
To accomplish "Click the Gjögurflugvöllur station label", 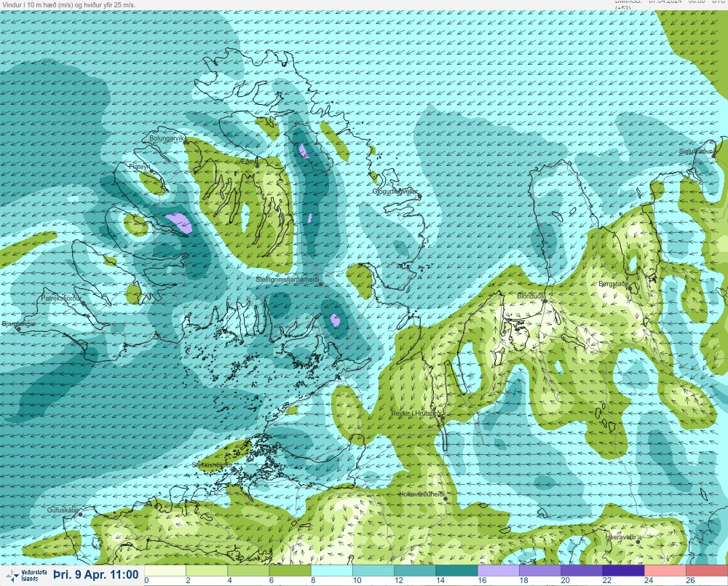I will click(x=395, y=191).
